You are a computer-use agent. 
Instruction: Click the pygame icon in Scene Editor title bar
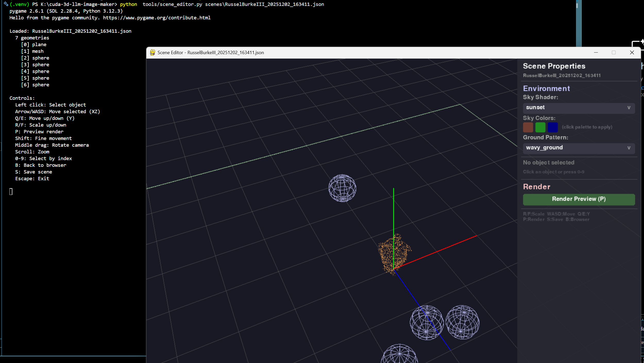click(152, 53)
